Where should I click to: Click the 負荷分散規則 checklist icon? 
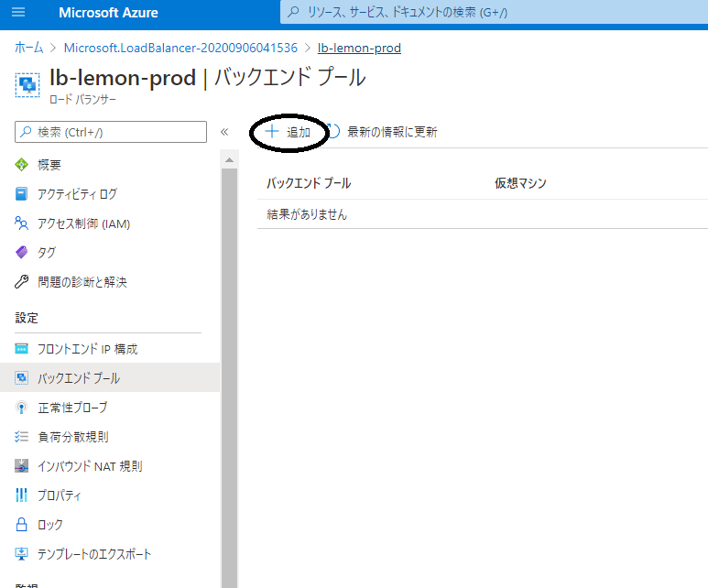click(21, 436)
